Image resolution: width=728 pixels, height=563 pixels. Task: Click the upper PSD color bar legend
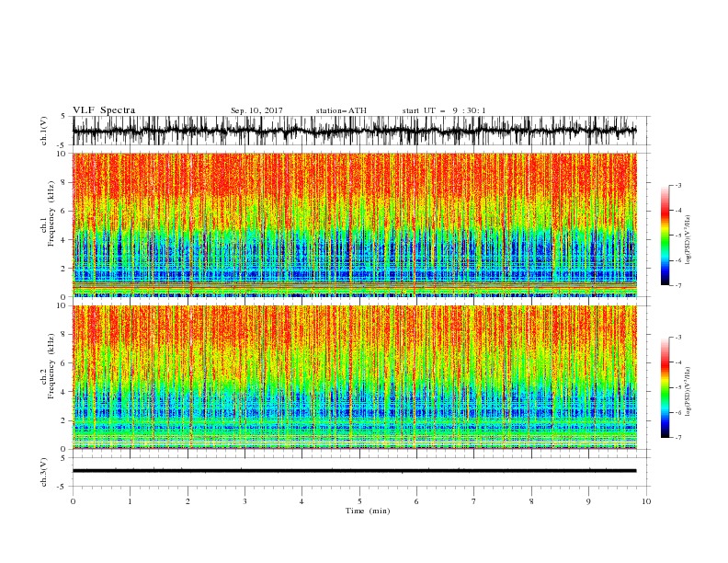tap(665, 236)
